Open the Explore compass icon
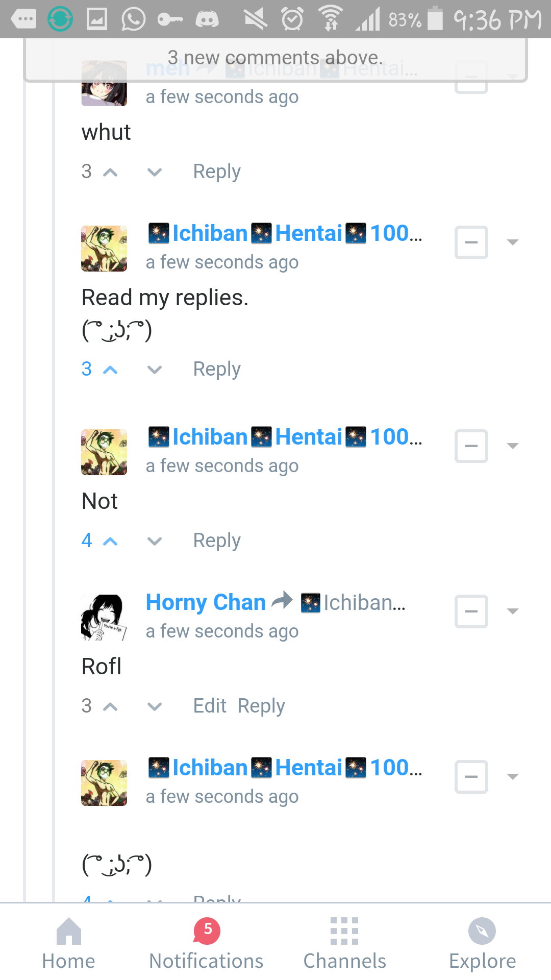The height and width of the screenshot is (980, 551). [x=482, y=931]
